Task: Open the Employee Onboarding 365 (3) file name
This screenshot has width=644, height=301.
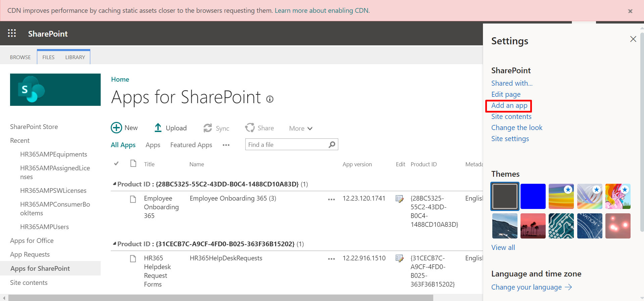Action: pos(233,198)
